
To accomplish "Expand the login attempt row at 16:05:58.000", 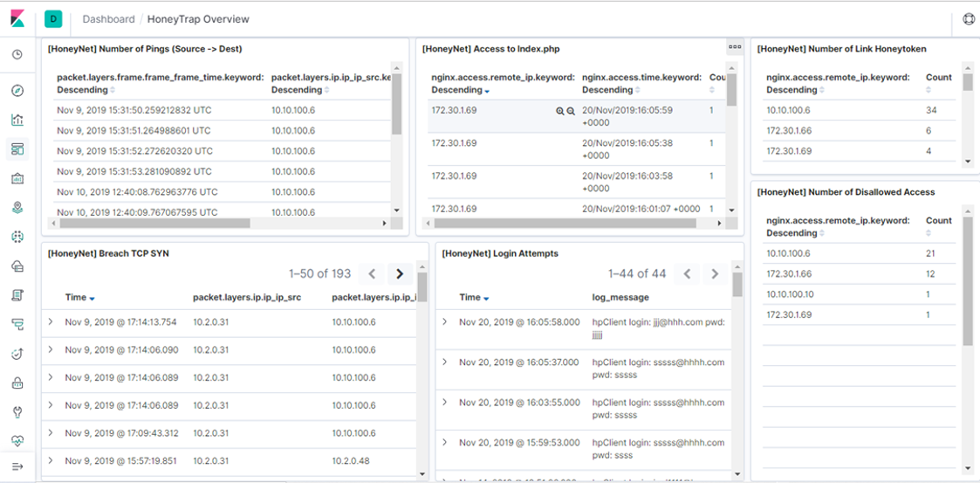I will tap(444, 322).
